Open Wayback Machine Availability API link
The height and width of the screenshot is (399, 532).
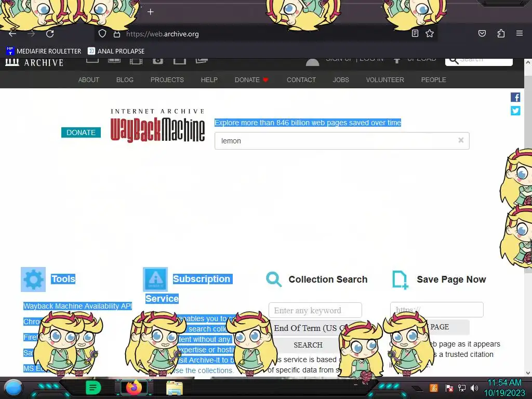click(77, 306)
